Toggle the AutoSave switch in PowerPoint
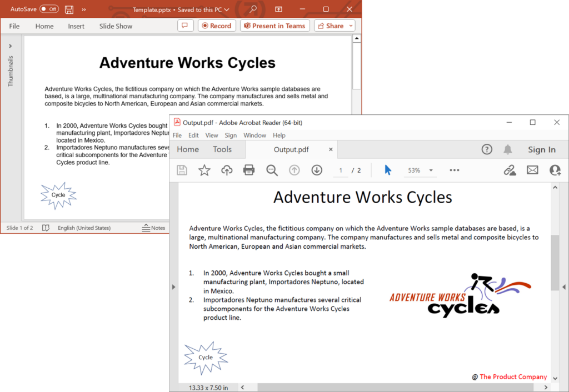 click(49, 9)
